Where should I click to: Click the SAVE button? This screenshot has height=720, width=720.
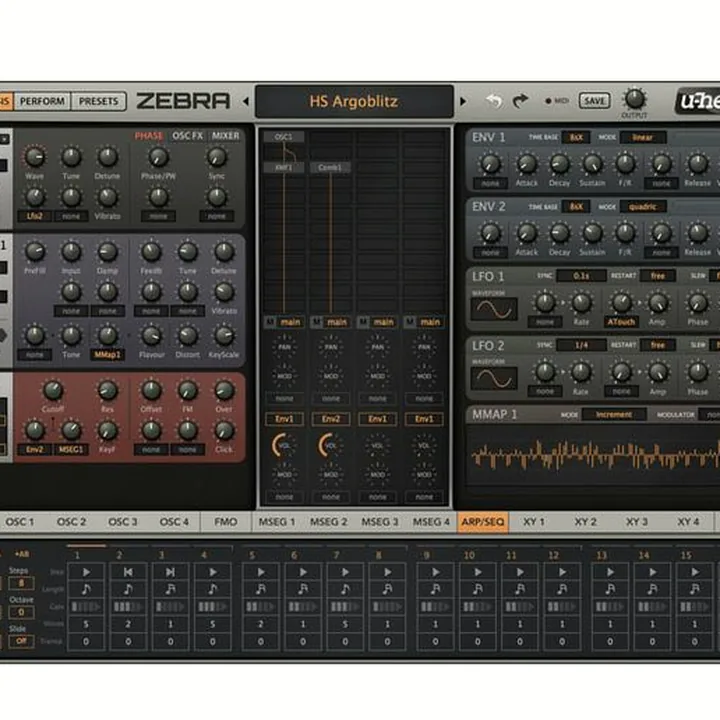pos(594,101)
